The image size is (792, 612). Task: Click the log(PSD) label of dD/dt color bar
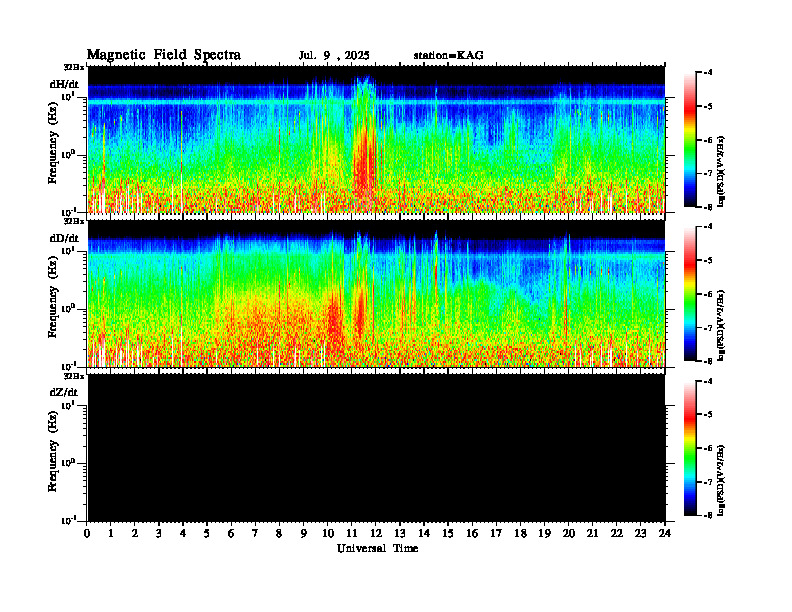(722, 325)
